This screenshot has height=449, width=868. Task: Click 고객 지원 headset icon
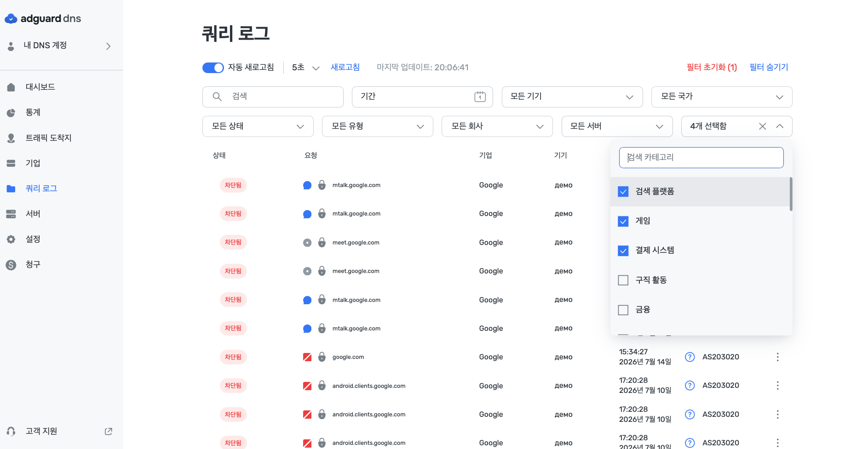tap(11, 431)
